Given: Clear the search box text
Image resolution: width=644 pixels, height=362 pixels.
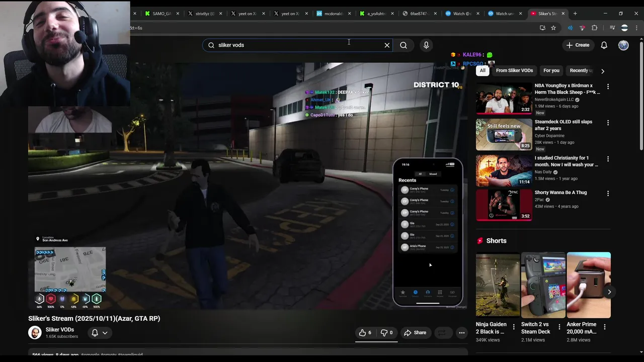Looking at the screenshot, I should click(x=387, y=45).
